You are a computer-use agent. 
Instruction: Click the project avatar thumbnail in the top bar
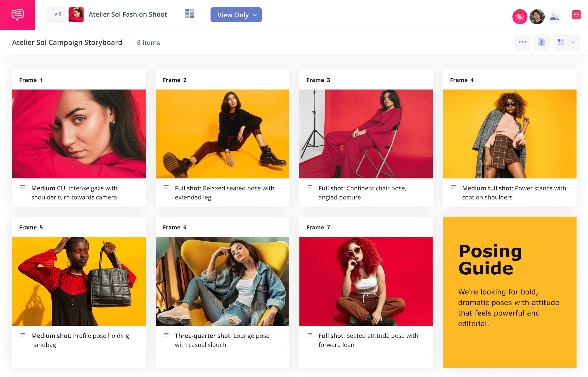point(76,14)
